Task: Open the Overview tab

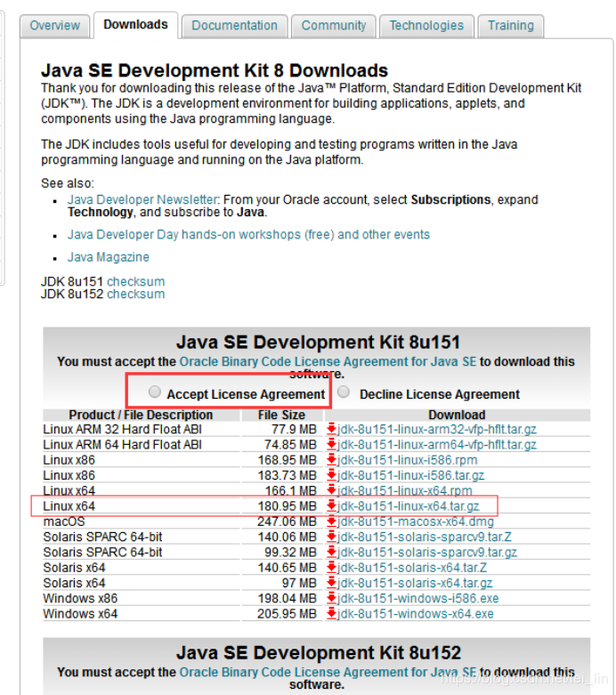Action: coord(55,26)
